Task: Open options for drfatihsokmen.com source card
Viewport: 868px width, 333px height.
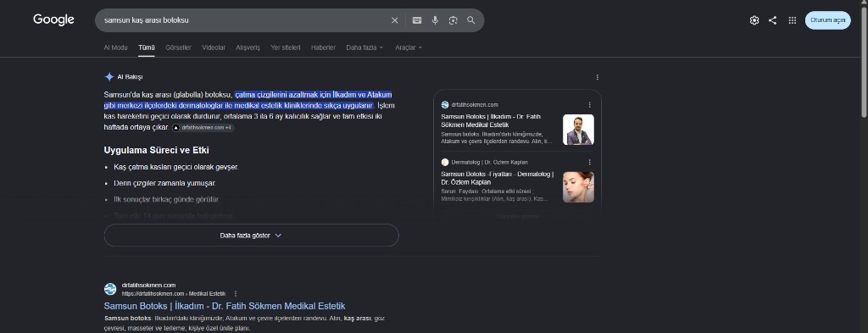Action: pos(590,104)
